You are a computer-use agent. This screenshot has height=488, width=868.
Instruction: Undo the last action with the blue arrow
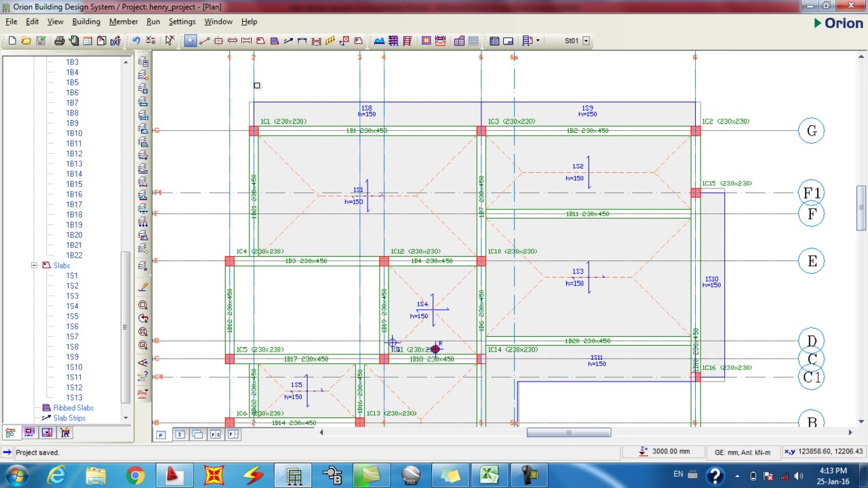136,41
